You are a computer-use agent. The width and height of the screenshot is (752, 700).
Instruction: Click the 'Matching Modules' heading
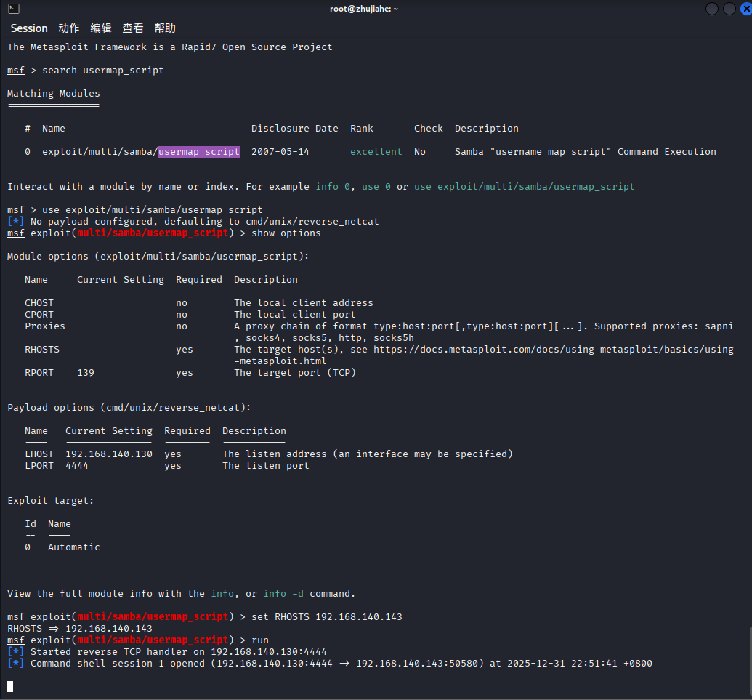[x=54, y=94]
